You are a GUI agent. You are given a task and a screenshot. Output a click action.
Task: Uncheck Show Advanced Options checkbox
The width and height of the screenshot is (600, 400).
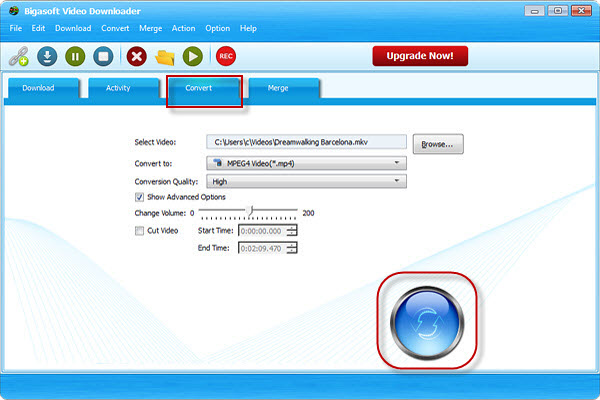139,197
